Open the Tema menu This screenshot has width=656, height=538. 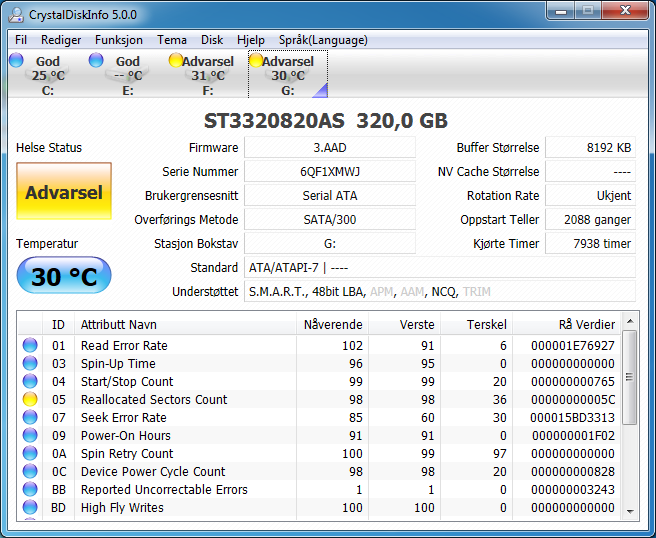point(172,40)
